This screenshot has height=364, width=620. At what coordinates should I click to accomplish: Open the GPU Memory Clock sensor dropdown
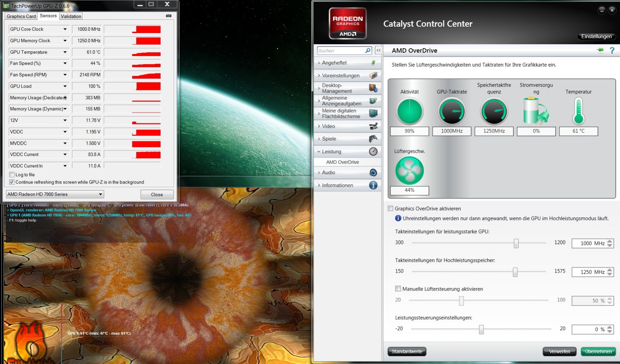65,41
